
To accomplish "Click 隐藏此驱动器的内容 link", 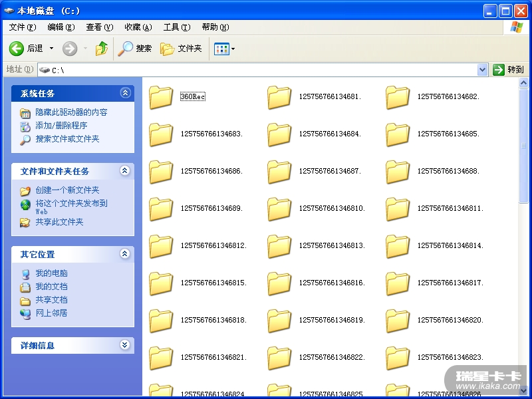I will [x=71, y=112].
